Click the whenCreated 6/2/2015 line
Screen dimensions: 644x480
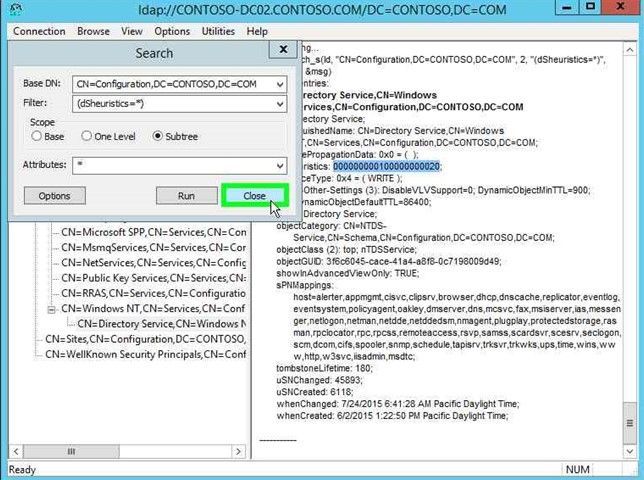click(392, 416)
